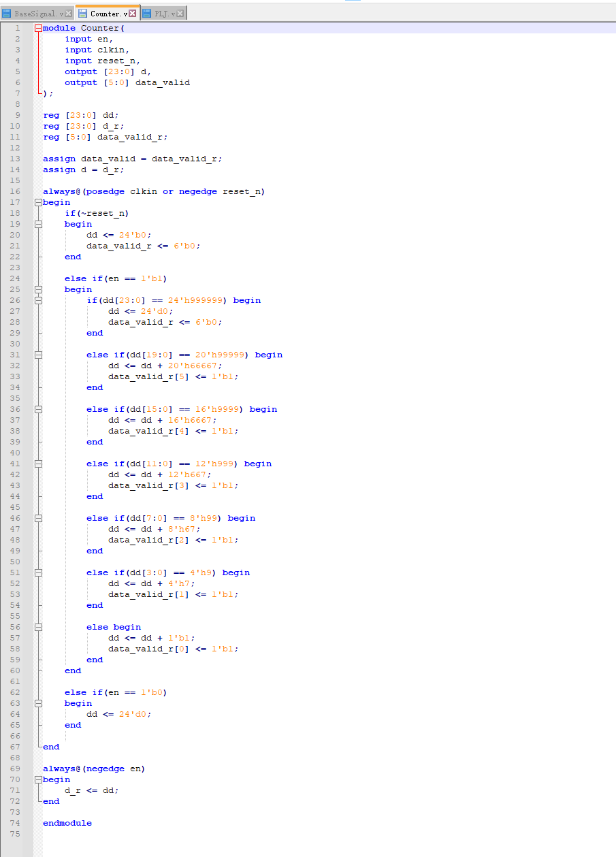
Task: Close the PLJ.v tab
Action: (x=180, y=14)
